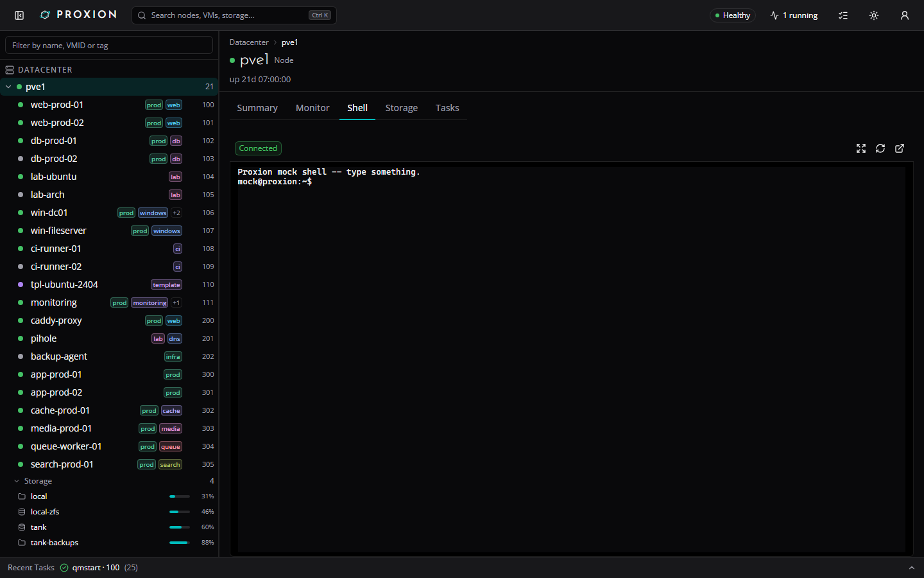Open shell in new window icon
Image resolution: width=924 pixels, height=578 pixels.
(900, 148)
